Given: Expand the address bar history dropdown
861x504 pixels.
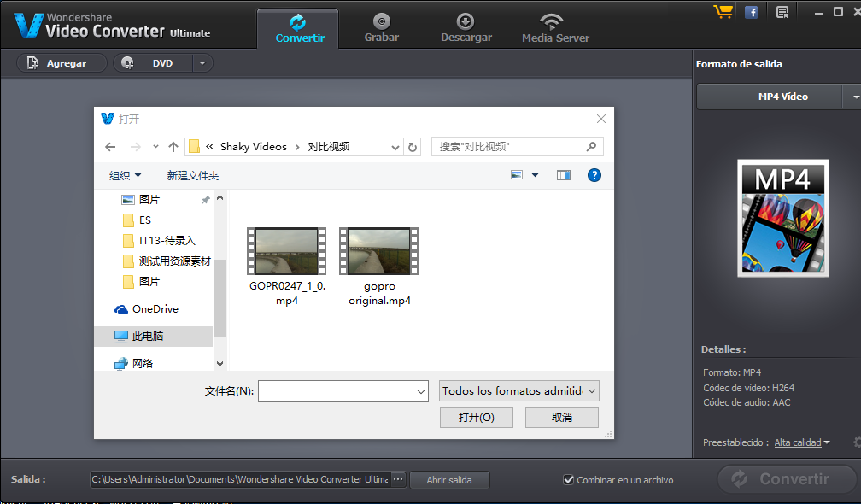Looking at the screenshot, I should coord(395,147).
